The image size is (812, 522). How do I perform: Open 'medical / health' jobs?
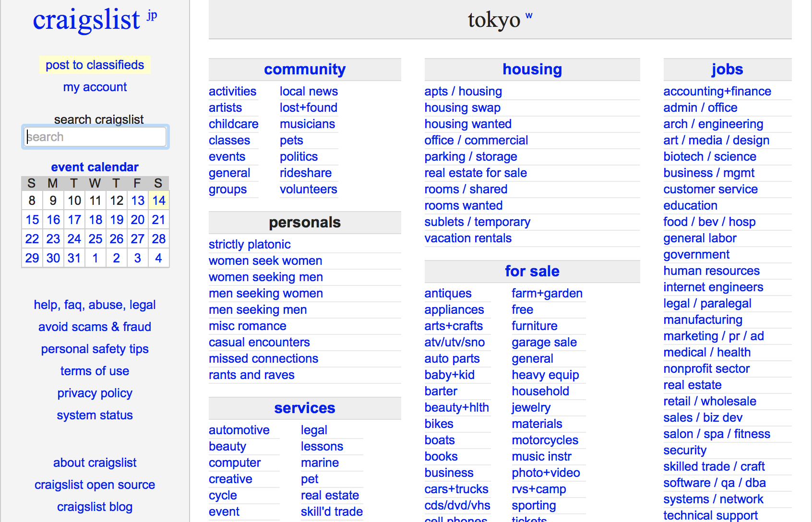point(707,352)
